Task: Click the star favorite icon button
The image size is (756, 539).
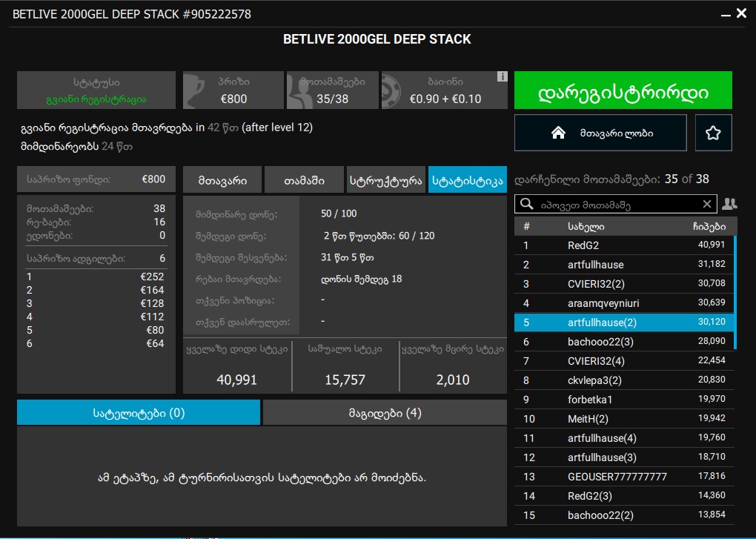Action: coord(713,133)
